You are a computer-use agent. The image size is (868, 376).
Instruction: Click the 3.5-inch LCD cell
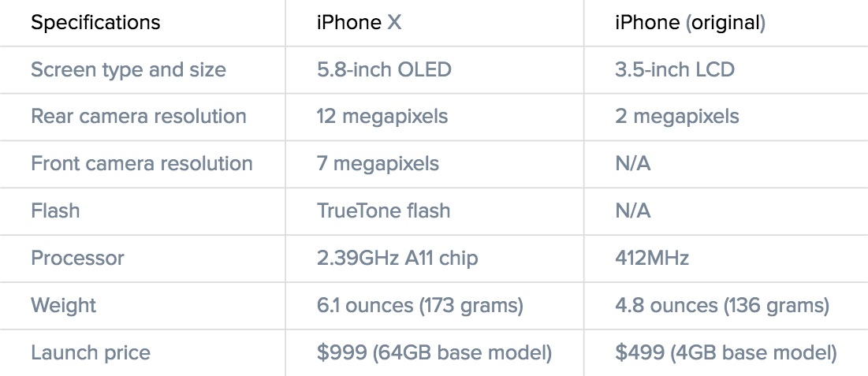674,70
